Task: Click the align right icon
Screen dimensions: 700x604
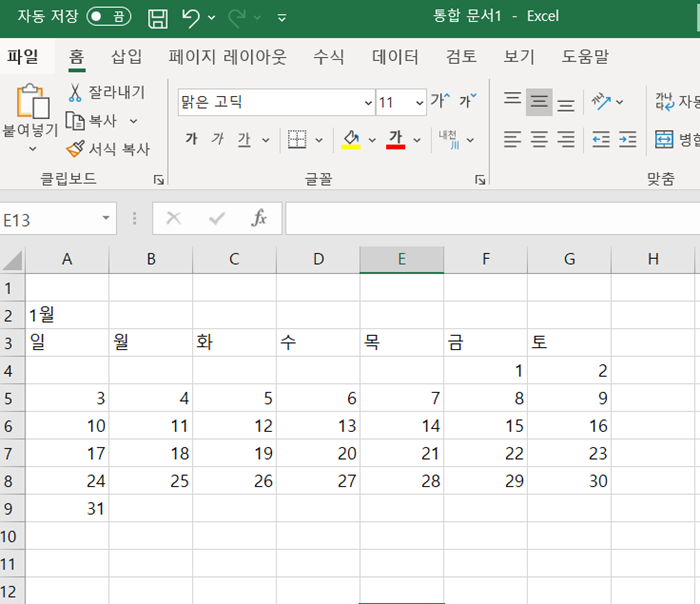Action: tap(566, 139)
